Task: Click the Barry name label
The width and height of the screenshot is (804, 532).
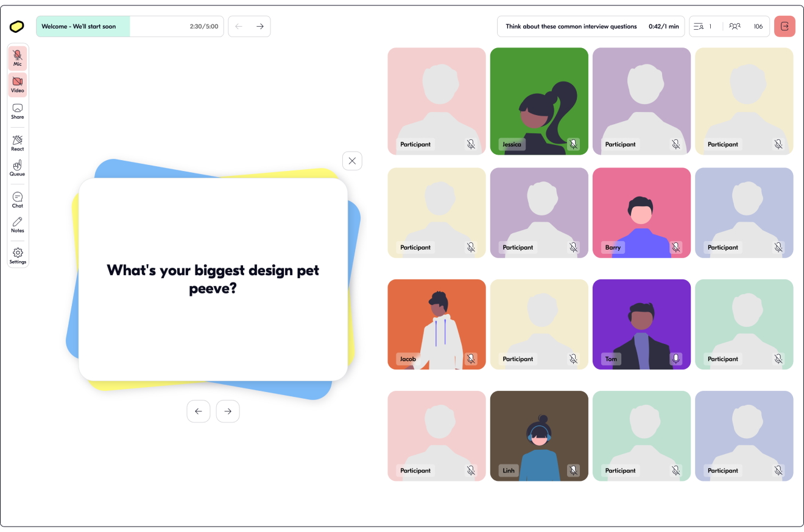Action: 613,247
